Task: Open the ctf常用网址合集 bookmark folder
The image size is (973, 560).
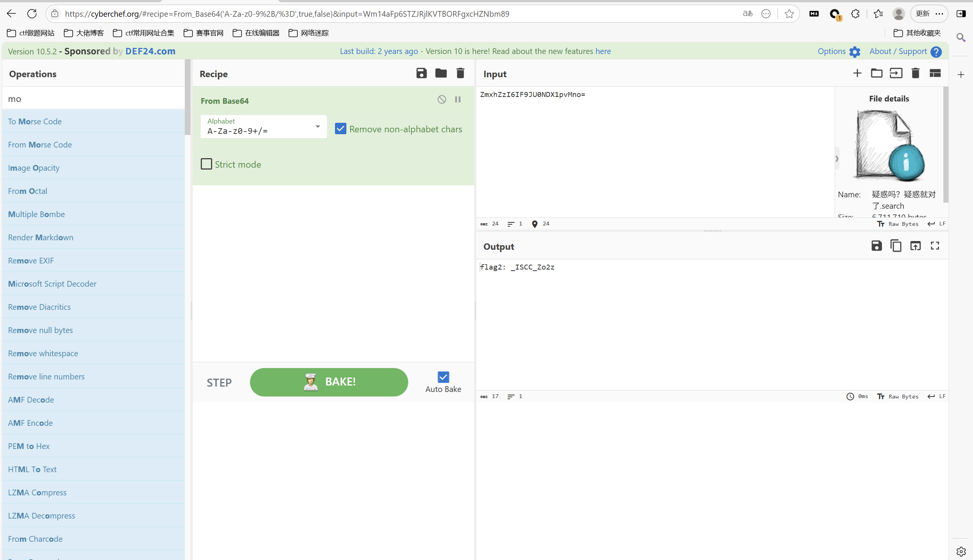Action: (x=143, y=33)
